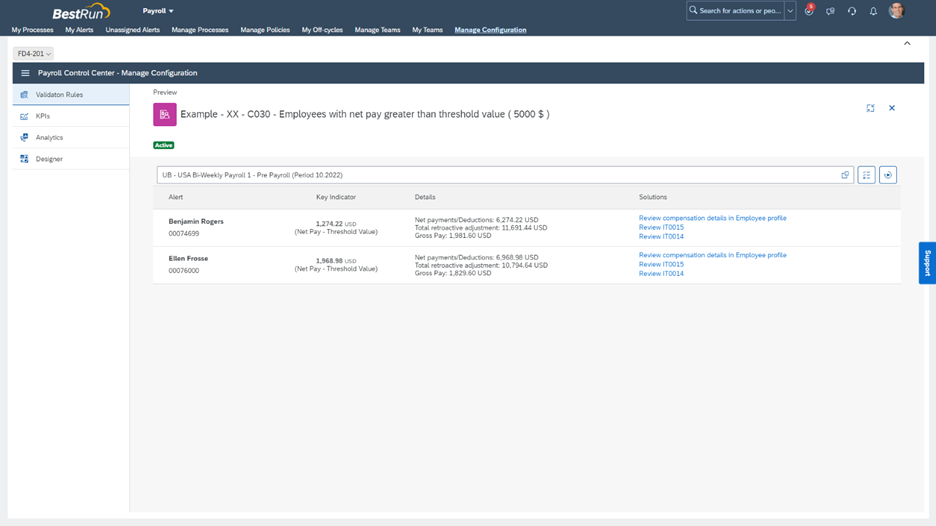Expand the search scope dropdown arrow
Viewport: 936px width, 526px height.
790,11
